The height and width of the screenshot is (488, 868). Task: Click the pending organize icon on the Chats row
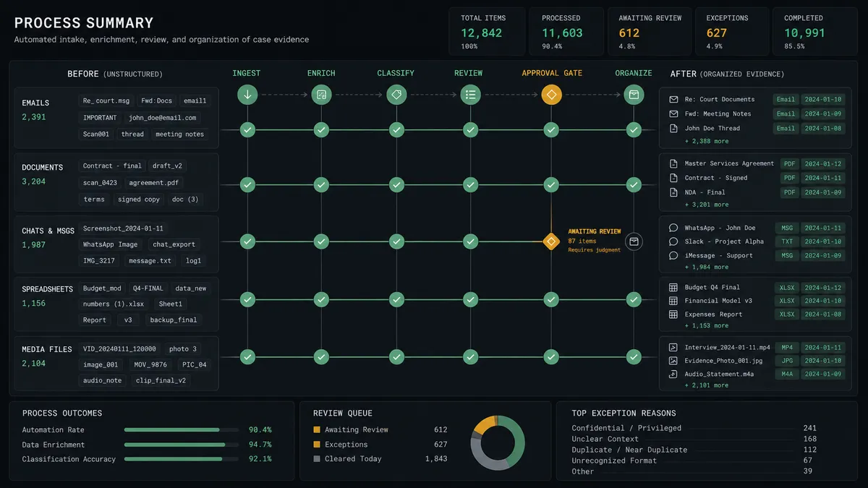(x=634, y=241)
